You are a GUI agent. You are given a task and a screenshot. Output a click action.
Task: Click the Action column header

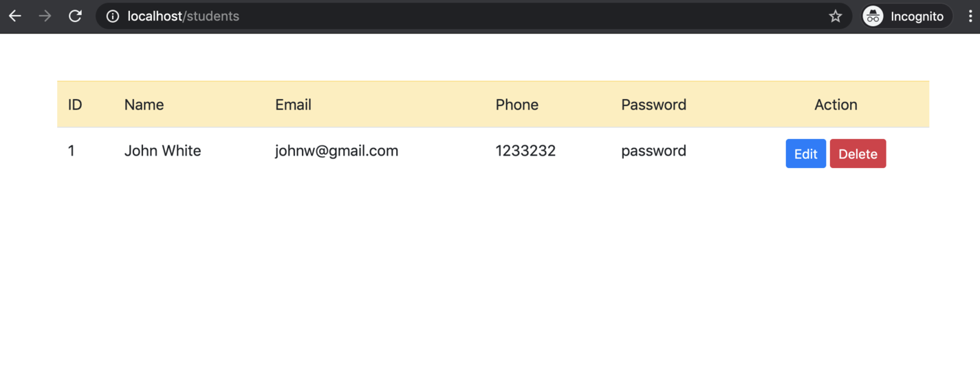pos(836,105)
